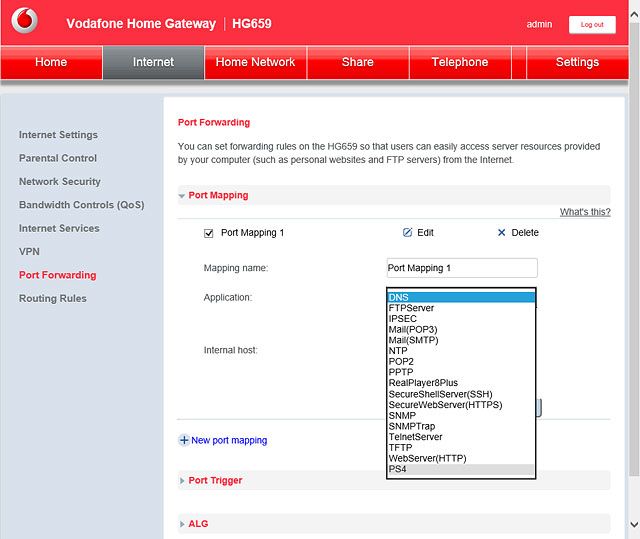Click the Edit link for Port Mapping 1
640x539 pixels.
[425, 233]
